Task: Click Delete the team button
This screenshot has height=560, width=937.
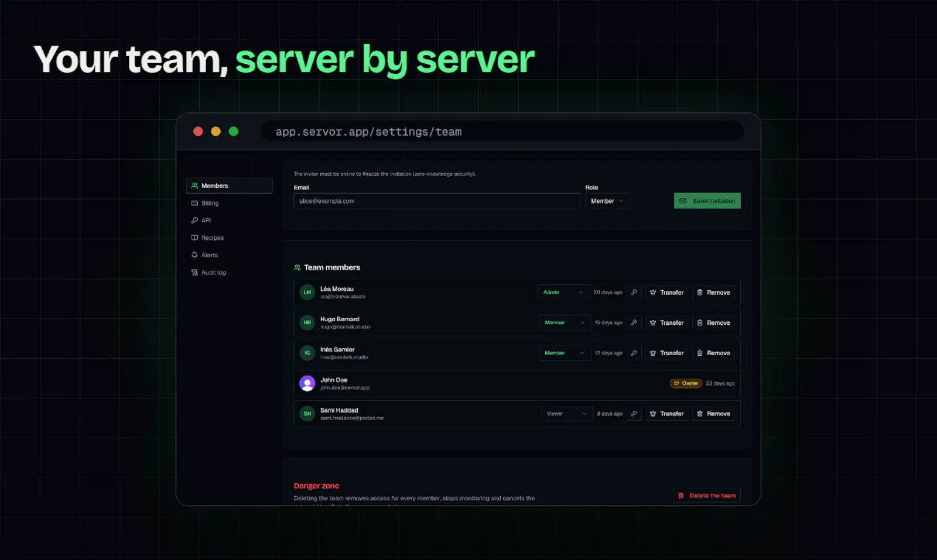Action: pyautogui.click(x=707, y=496)
